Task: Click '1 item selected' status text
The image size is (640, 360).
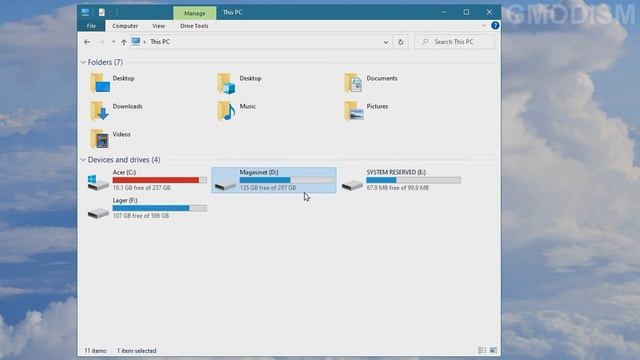Action: pos(136,351)
